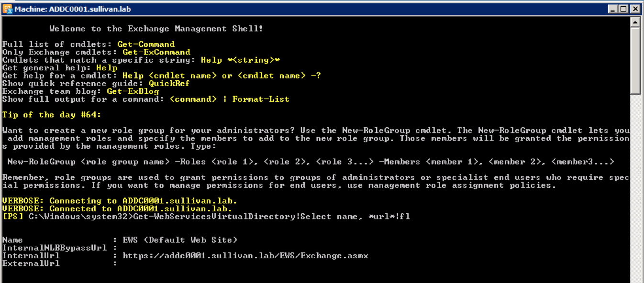Click the yellow Get-Command cmdlet text
644x284 pixels.
click(146, 44)
